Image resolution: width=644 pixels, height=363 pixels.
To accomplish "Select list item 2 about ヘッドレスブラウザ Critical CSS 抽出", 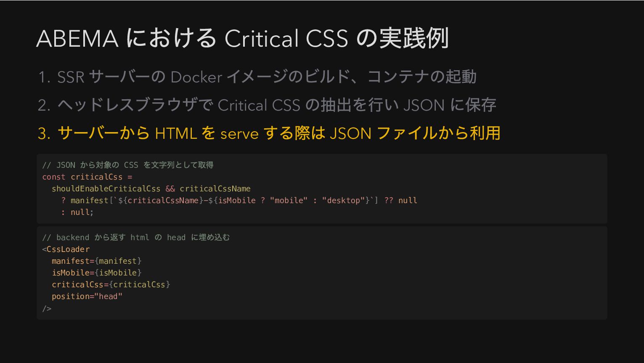I will click(x=267, y=105).
